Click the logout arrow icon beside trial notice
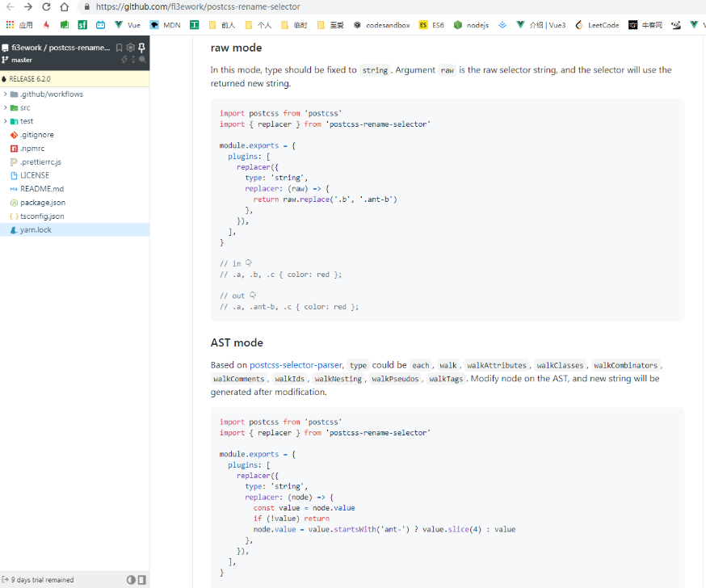 coord(6,579)
